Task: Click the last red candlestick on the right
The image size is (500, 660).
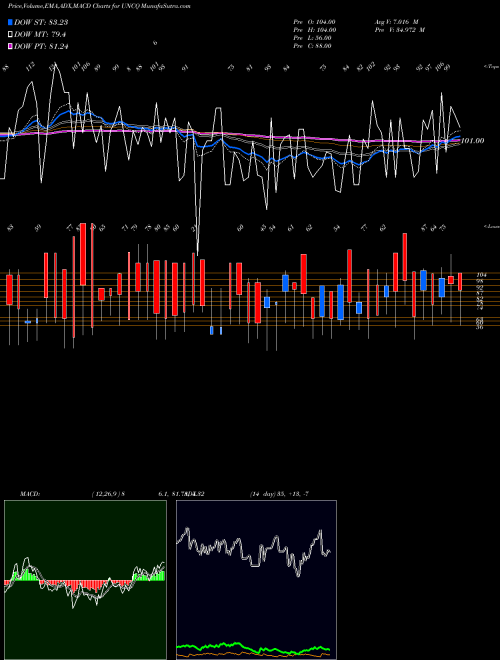Action: [460, 282]
